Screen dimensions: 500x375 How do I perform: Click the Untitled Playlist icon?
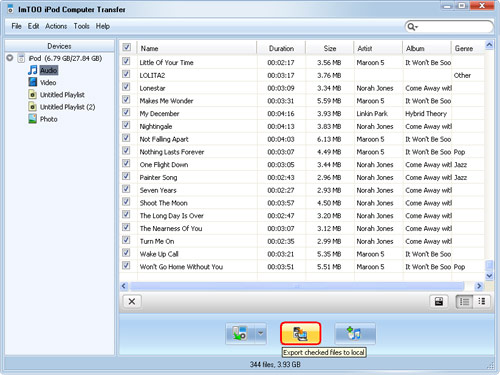[32, 95]
